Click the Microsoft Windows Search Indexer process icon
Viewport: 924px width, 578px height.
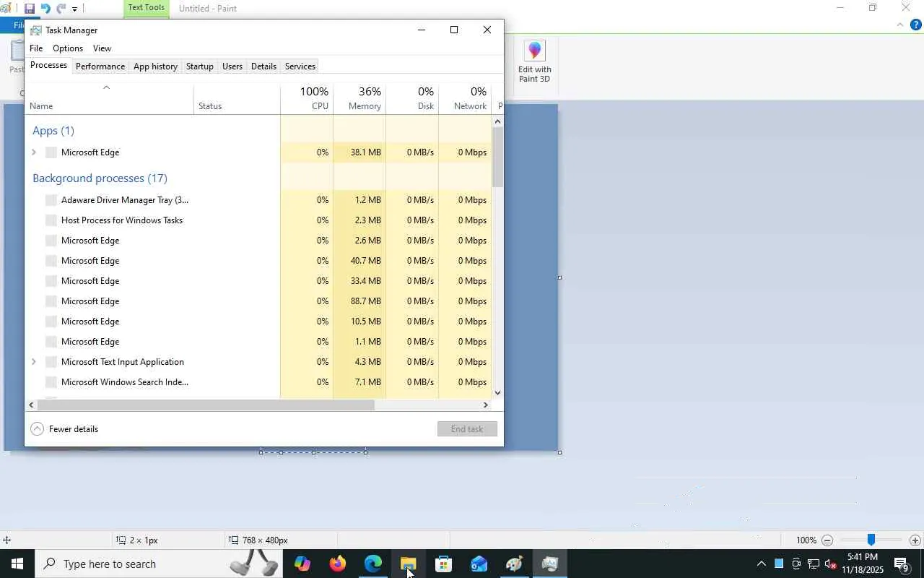point(51,382)
